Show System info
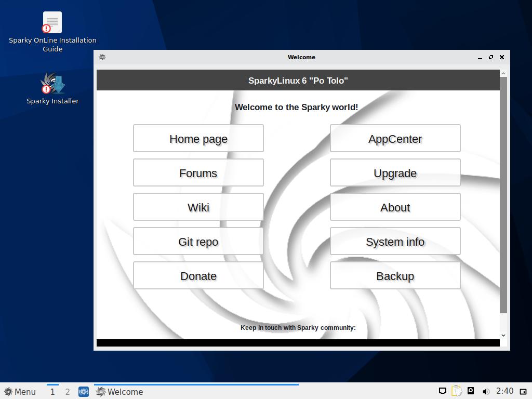Image resolution: width=532 pixels, height=399 pixels. (x=395, y=241)
